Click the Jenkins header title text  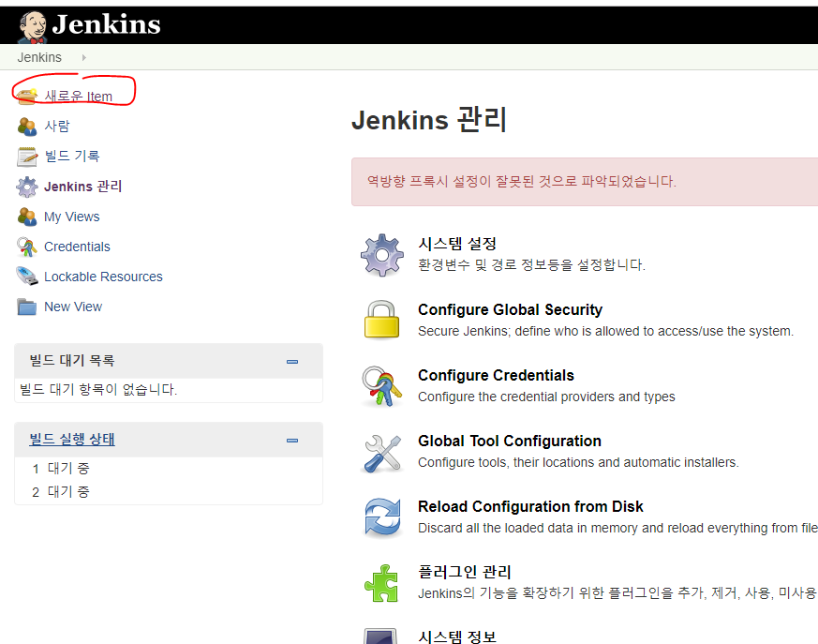pyautogui.click(x=107, y=24)
